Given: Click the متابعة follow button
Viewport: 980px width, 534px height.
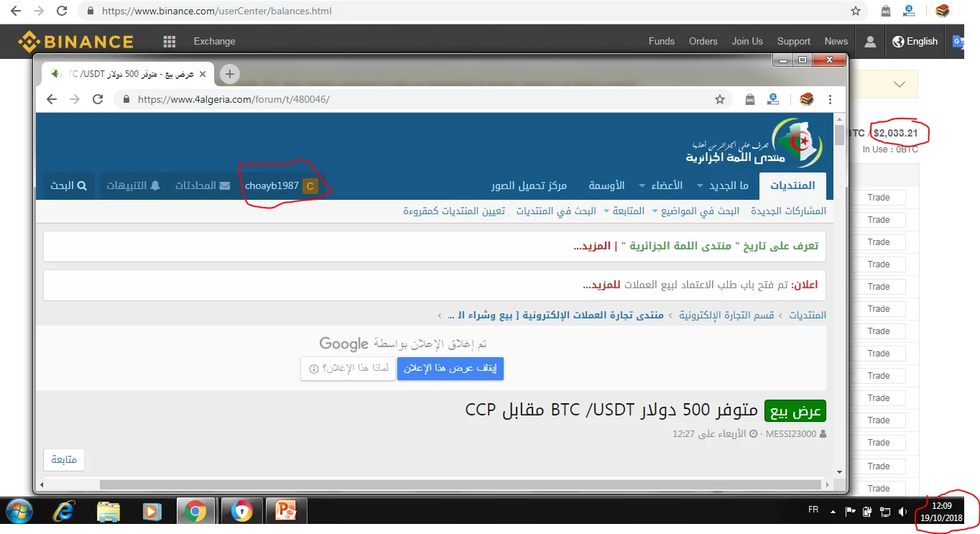Looking at the screenshot, I should 64,460.
